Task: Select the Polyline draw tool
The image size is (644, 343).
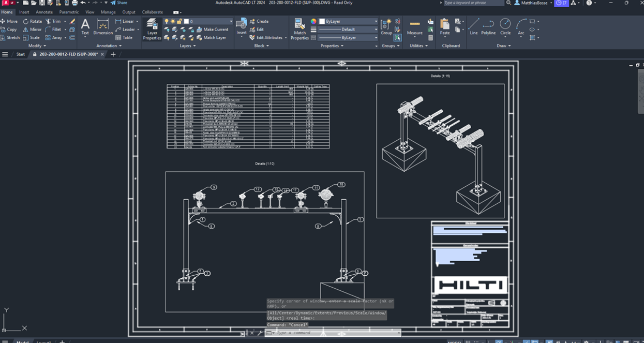Action: [488, 27]
